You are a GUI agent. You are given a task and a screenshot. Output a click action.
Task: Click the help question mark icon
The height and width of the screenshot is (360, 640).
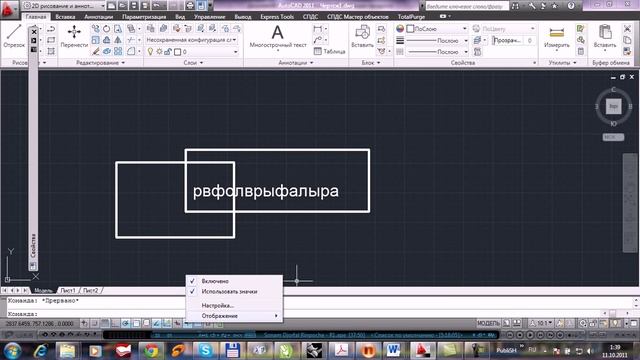571,6
